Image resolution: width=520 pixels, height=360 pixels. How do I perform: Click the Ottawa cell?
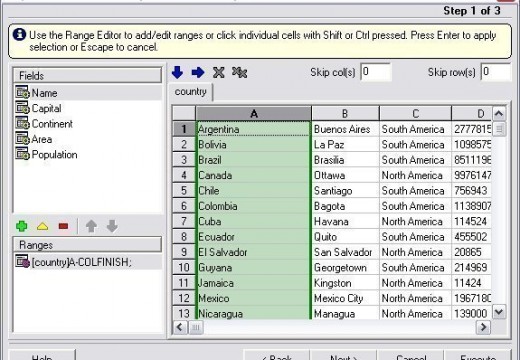point(345,175)
